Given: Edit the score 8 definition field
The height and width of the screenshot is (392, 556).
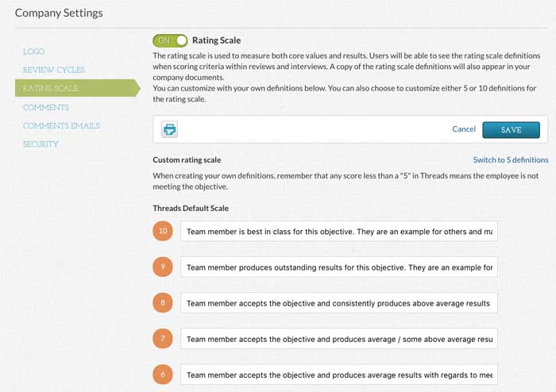Looking at the screenshot, I should pos(339,303).
